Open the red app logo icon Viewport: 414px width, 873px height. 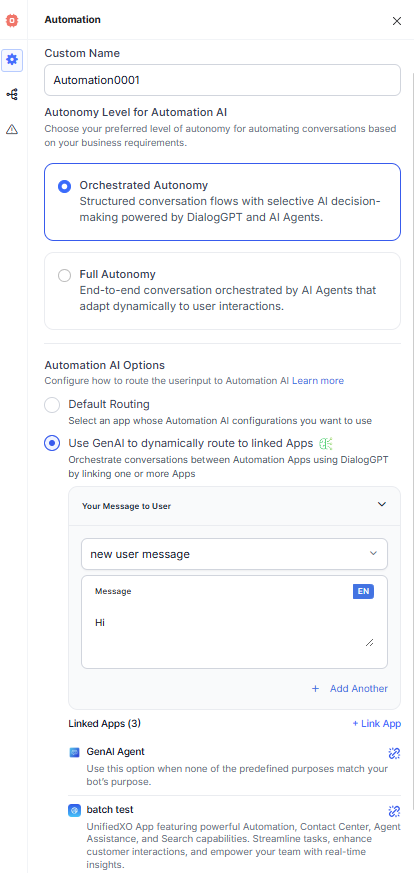12,21
